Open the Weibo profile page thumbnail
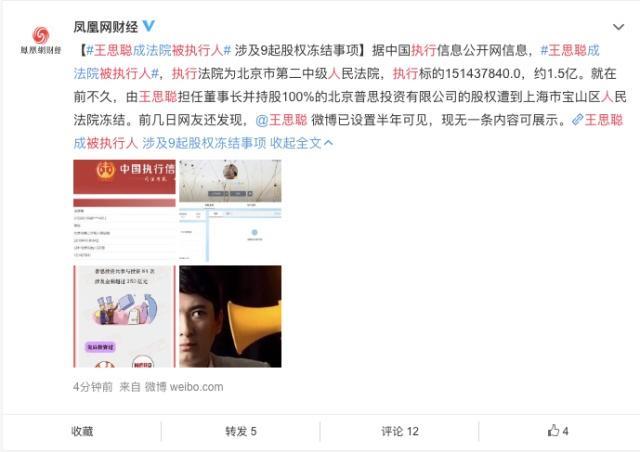Screen dimensions: 640x452 pyautogui.click(x=230, y=211)
